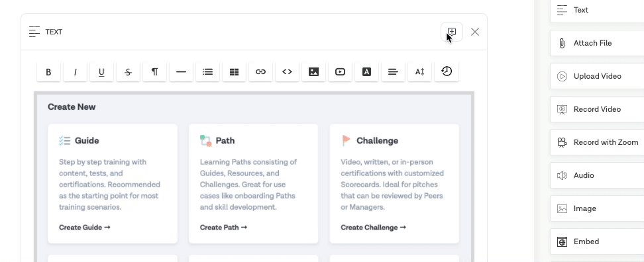Add an Image block from sidebar
This screenshot has height=262, width=644.
[597, 208]
